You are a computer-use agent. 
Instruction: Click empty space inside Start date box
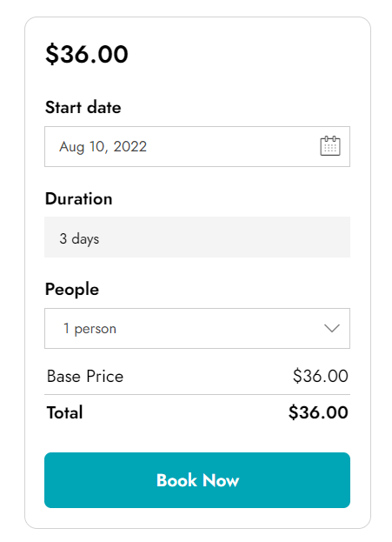click(x=231, y=146)
